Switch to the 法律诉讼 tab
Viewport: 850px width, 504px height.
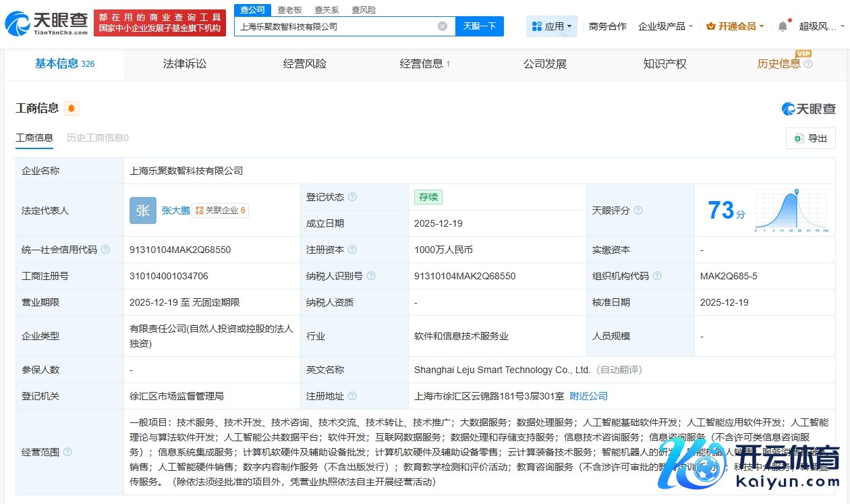185,64
